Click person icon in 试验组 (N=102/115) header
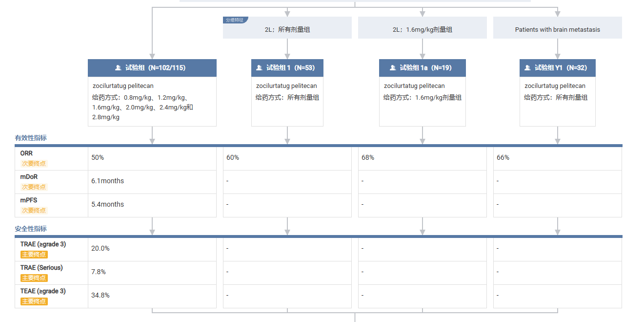The height and width of the screenshot is (322, 644). [118, 68]
